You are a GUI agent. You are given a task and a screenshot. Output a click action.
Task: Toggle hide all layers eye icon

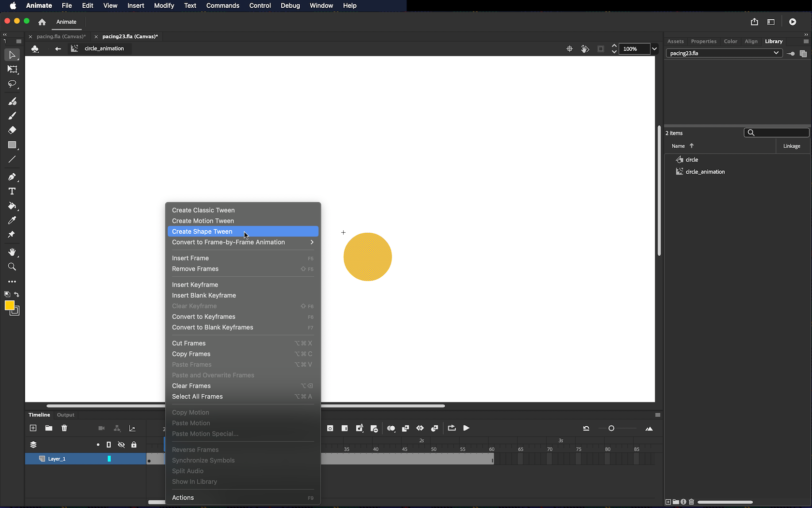[121, 445]
